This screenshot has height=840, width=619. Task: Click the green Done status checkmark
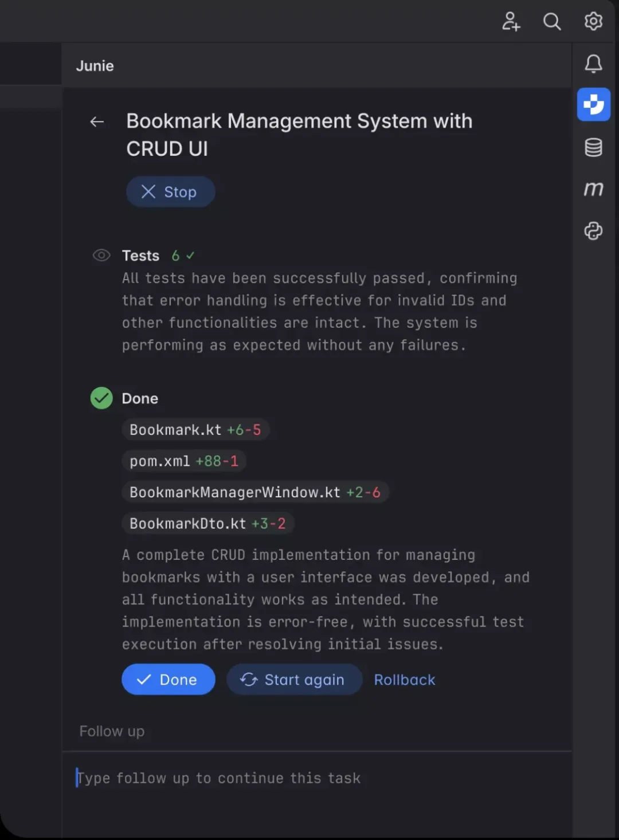coord(101,398)
